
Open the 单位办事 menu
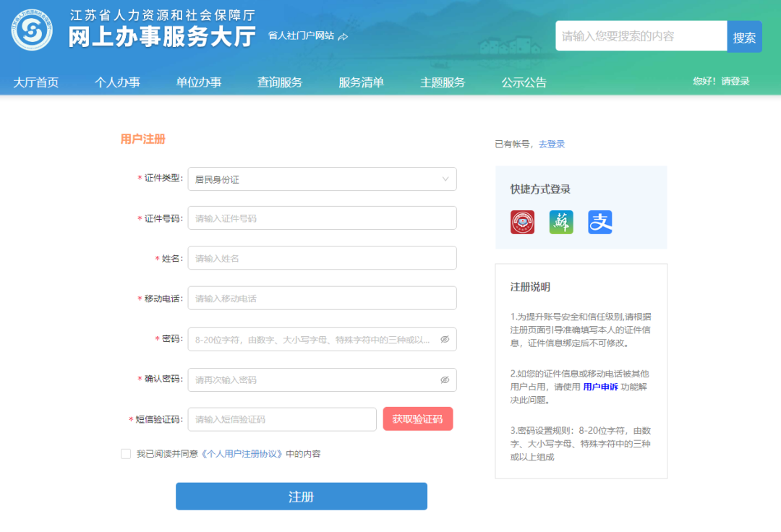pos(199,82)
